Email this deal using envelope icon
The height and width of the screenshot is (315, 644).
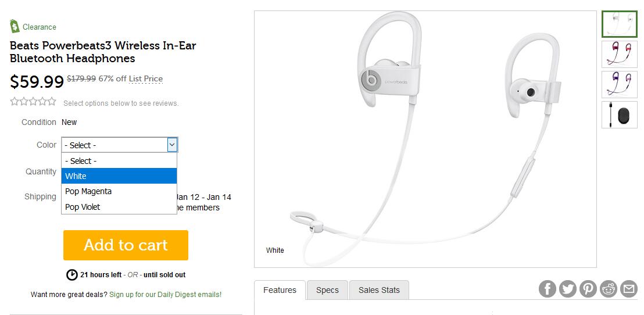[628, 289]
